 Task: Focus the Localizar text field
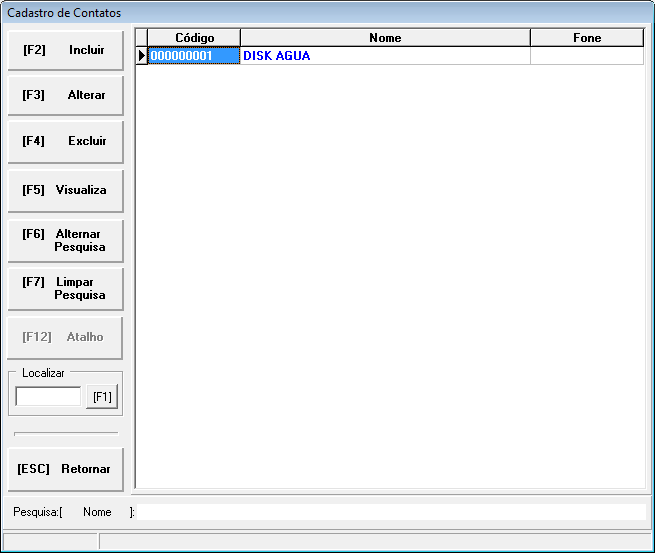click(x=48, y=397)
